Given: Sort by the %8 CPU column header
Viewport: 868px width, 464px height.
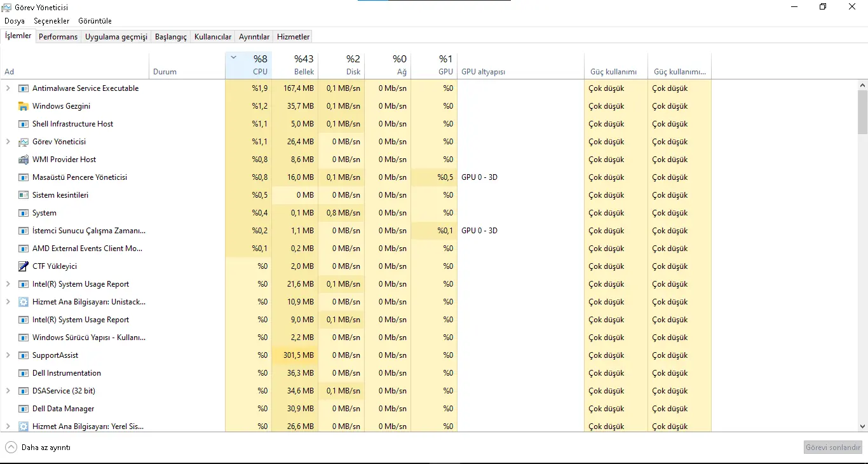Looking at the screenshot, I should (x=248, y=65).
